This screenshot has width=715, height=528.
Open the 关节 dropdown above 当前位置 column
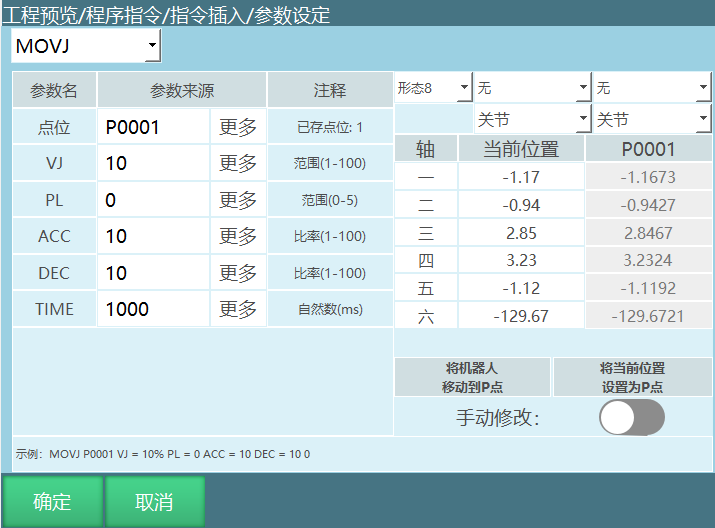tap(533, 119)
